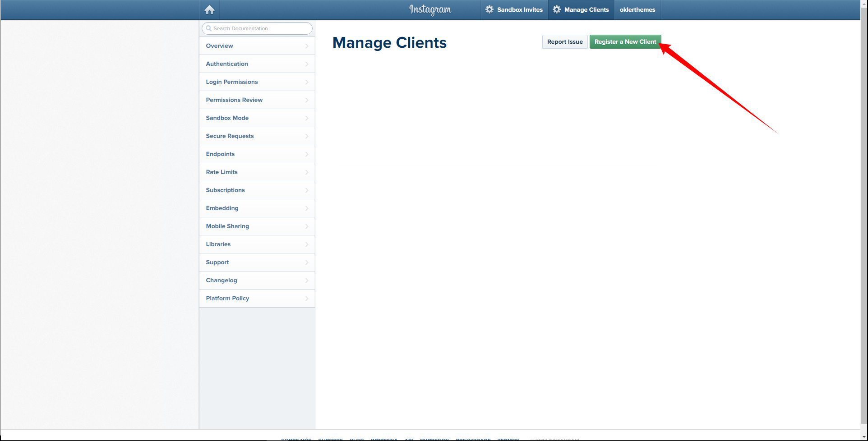Expand the Overview chevron arrow
Screen dimensions: 868x441
pos(307,46)
